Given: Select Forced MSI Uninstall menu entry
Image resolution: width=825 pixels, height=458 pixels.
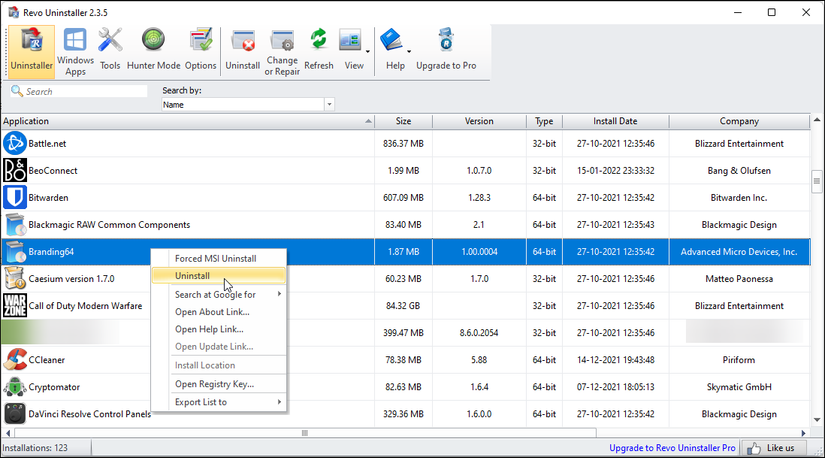Looking at the screenshot, I should point(216,258).
